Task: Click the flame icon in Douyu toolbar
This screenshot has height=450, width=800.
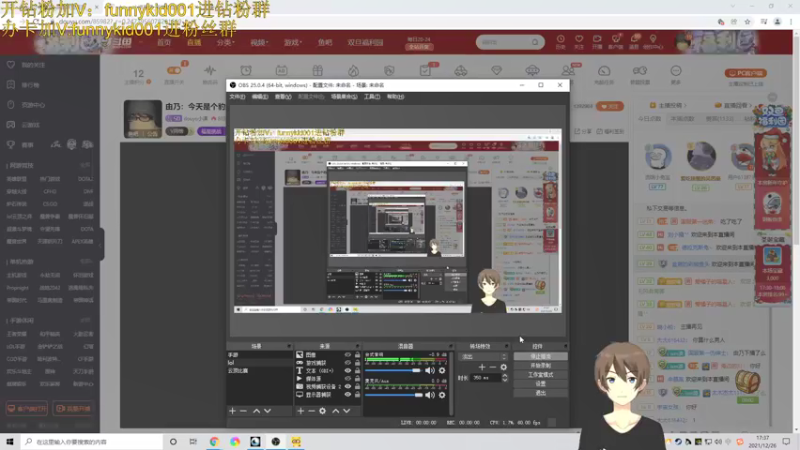Action: point(353,71)
